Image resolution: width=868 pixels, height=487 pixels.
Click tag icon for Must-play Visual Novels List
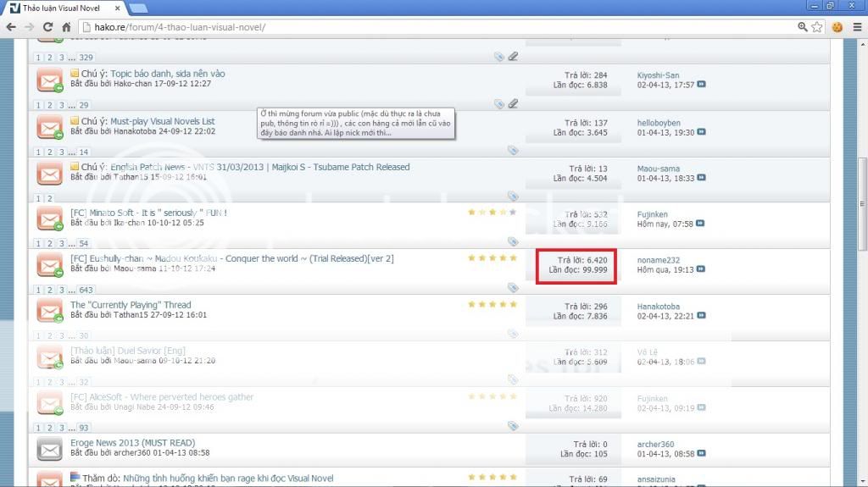(x=513, y=150)
